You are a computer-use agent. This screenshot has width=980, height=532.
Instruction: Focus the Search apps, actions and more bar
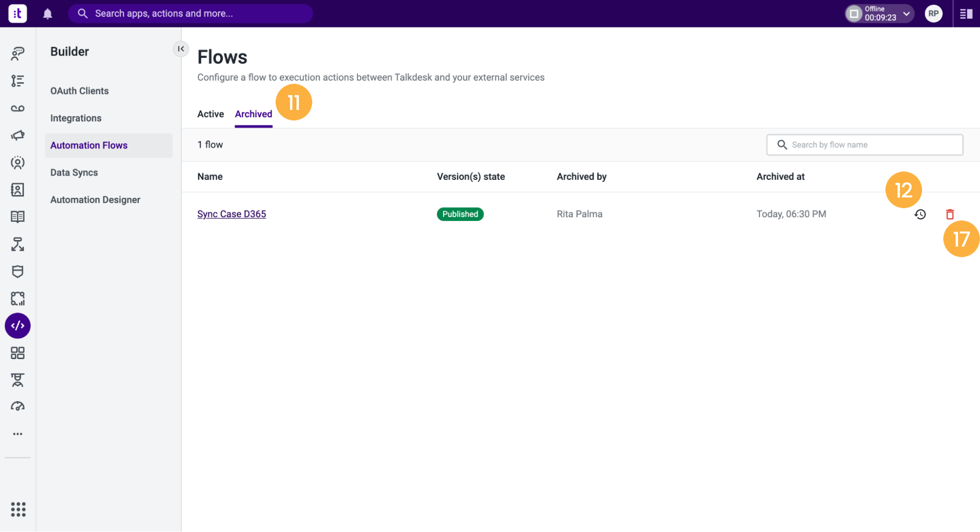coord(191,14)
